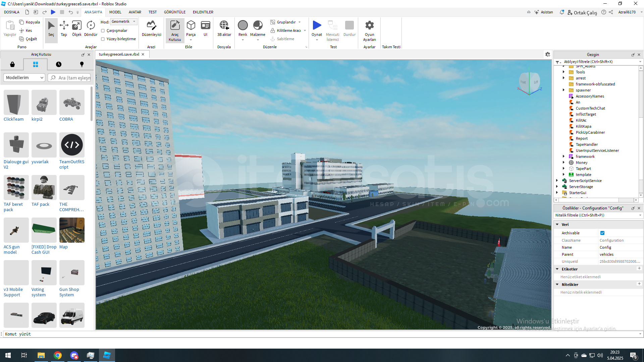Click the toolbox search field
Screen dimensions: 644x362
(69, 77)
